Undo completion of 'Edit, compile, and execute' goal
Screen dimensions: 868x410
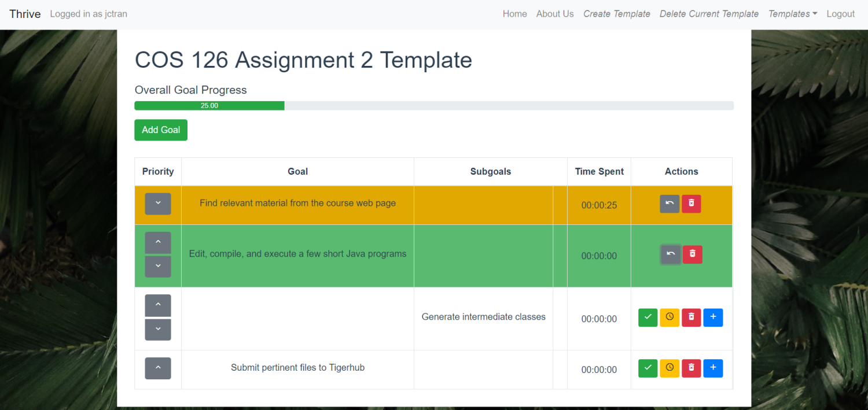pos(671,254)
